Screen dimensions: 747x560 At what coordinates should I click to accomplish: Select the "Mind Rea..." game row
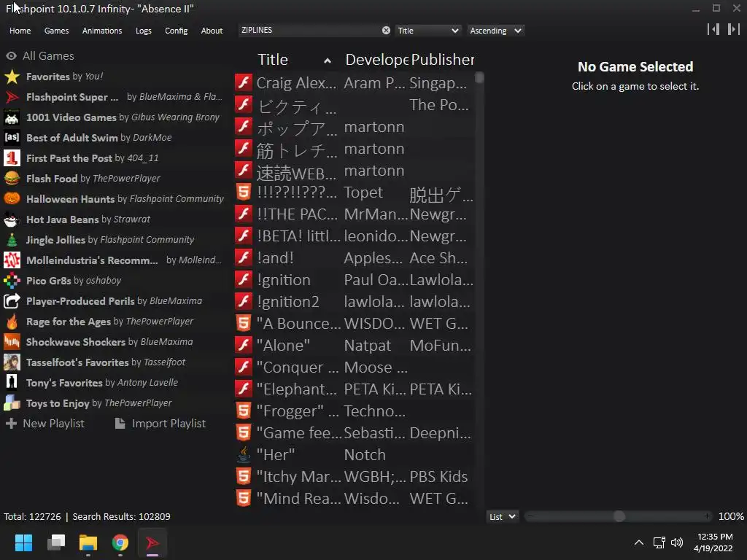click(x=355, y=498)
